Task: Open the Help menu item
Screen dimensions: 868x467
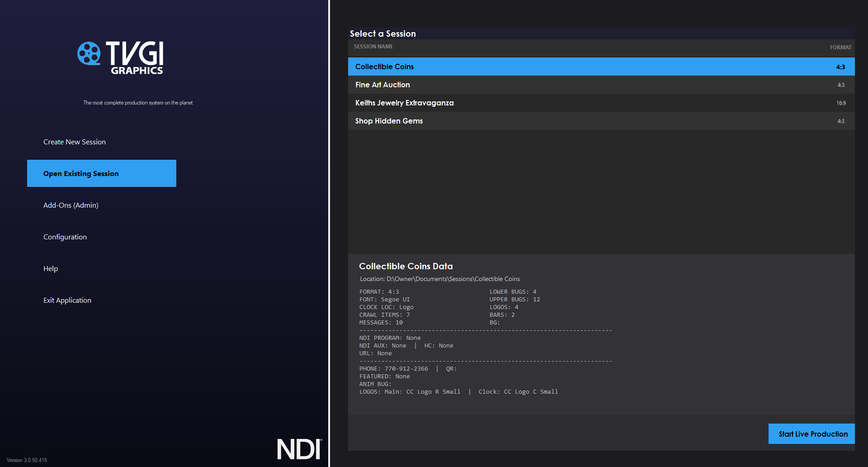Action: click(51, 268)
